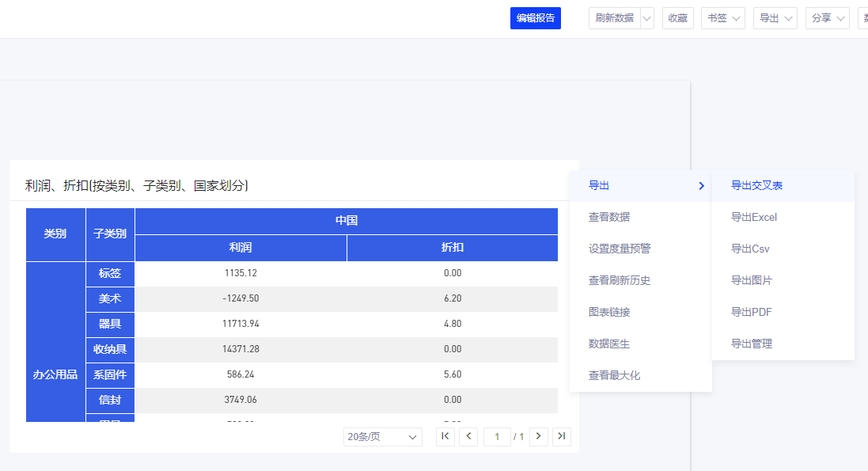Open the 刷新数据 dropdown arrow

coord(646,18)
